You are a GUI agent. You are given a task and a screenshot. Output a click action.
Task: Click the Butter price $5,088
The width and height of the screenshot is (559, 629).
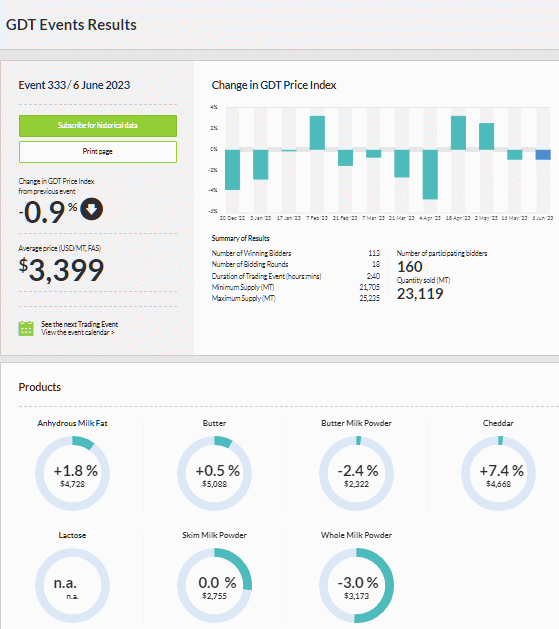click(215, 484)
